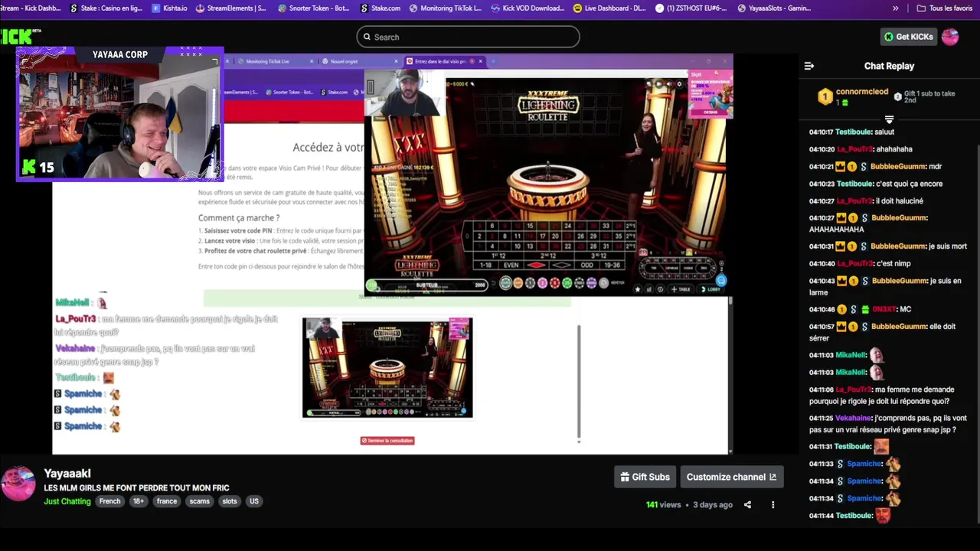
Task: Open the Yayaaakl channel name link
Action: point(67,474)
